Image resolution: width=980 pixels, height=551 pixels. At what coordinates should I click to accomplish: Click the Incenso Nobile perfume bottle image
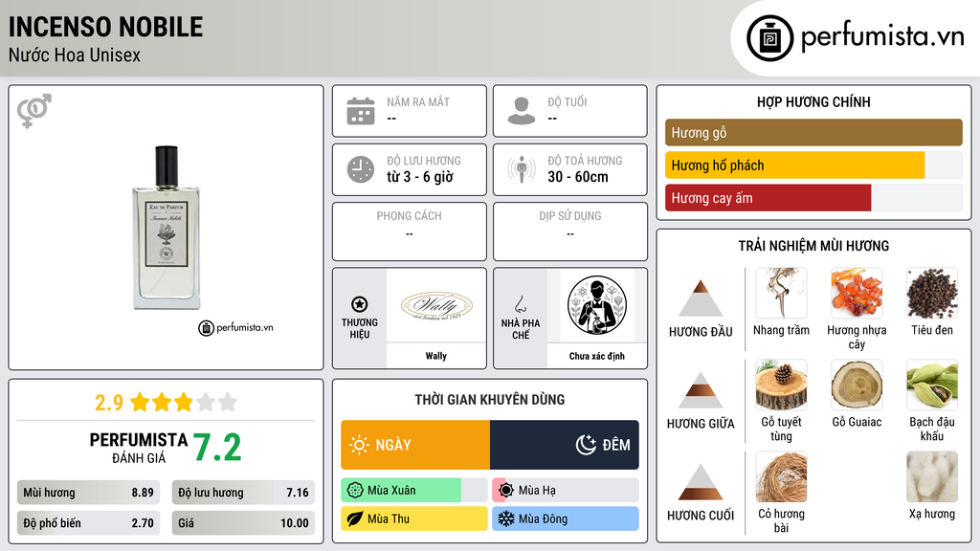coord(167,228)
